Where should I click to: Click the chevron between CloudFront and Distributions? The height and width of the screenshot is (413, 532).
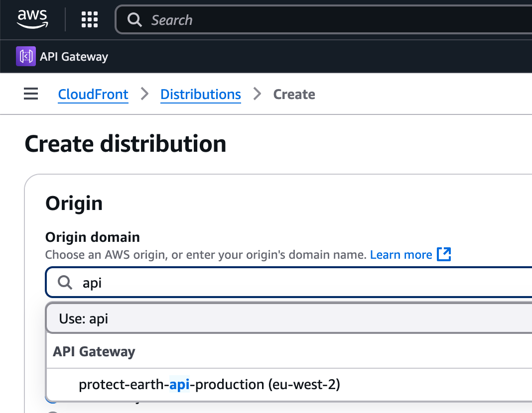click(144, 94)
